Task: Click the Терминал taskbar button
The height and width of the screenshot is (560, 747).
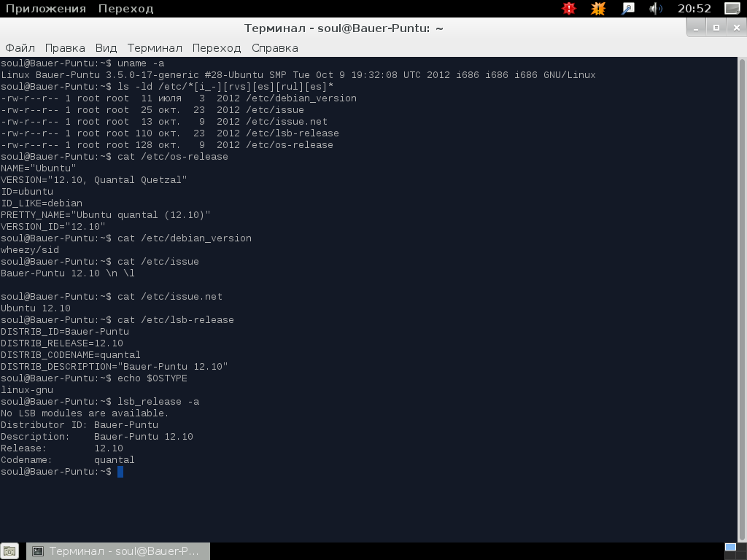Action: pyautogui.click(x=118, y=551)
